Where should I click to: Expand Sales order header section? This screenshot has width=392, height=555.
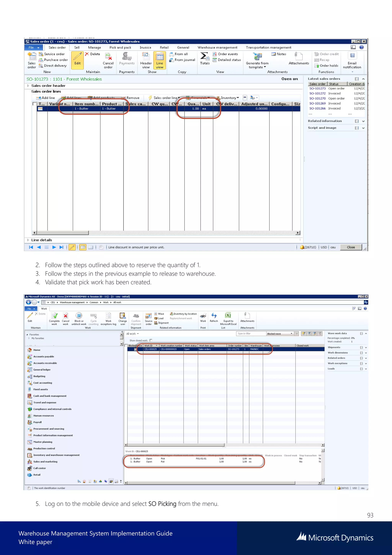28,86
